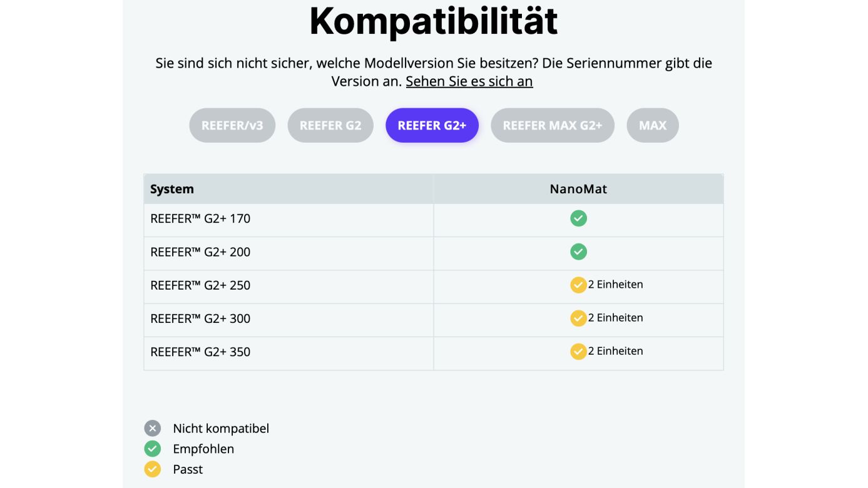This screenshot has height=488, width=868.
Task: Click '2 Einheiten' text in G2+ 250 row
Action: [x=616, y=284]
